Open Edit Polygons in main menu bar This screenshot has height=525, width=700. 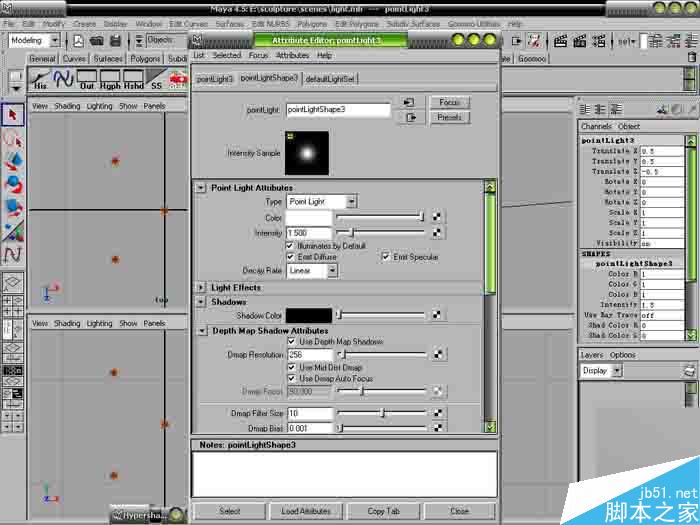click(357, 24)
